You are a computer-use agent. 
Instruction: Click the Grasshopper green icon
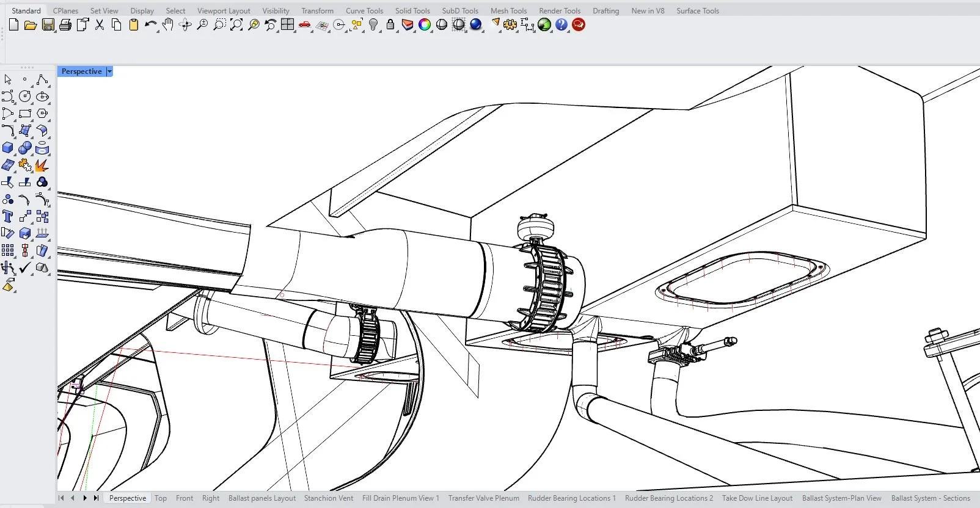[544, 25]
